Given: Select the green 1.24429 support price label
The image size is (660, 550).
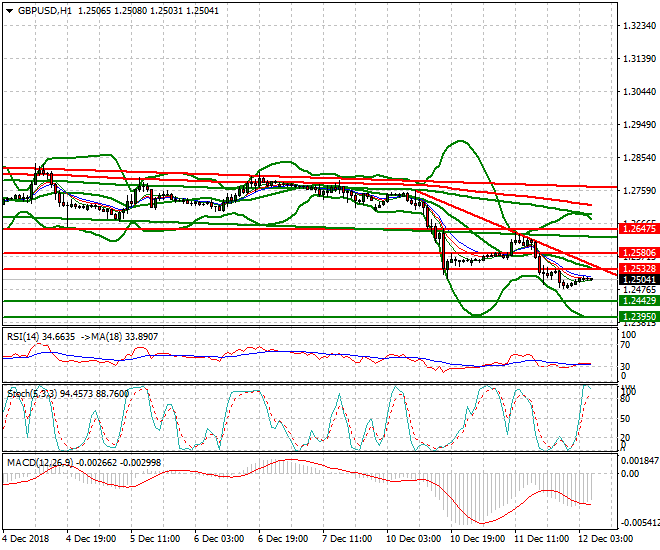Looking at the screenshot, I should click(636, 301).
